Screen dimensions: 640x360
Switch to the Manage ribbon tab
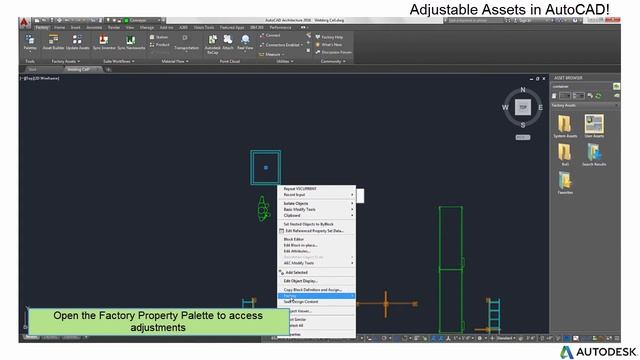coord(147,28)
